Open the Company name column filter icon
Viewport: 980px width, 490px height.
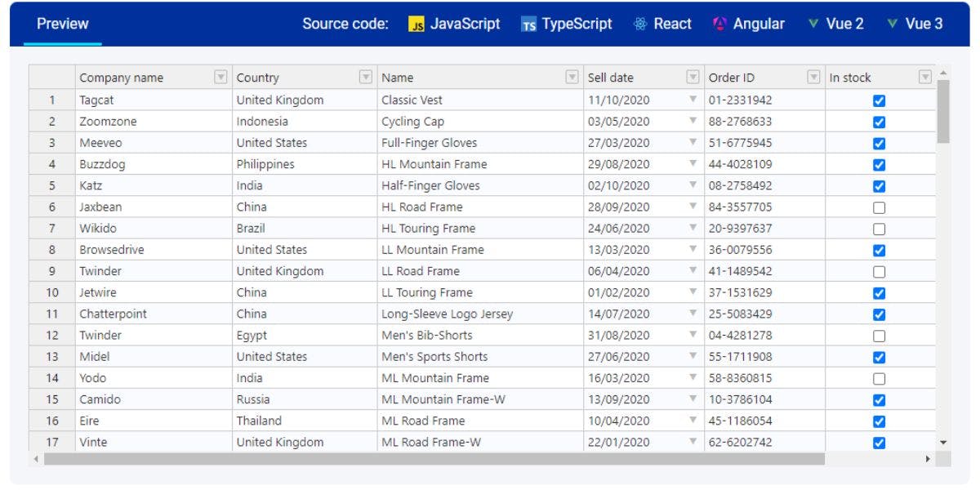[219, 77]
